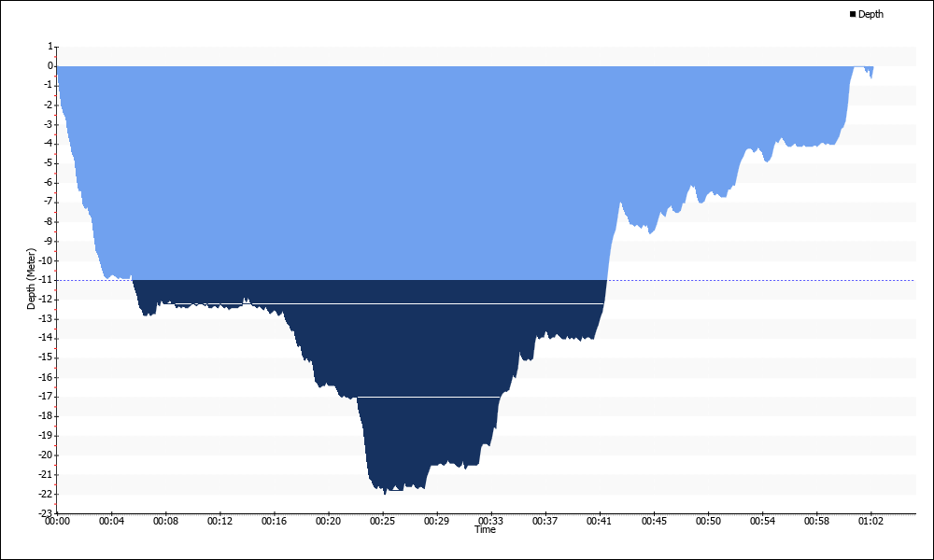This screenshot has height=560, width=934.
Task: Click the 00:04 time axis label
Action: (x=111, y=522)
